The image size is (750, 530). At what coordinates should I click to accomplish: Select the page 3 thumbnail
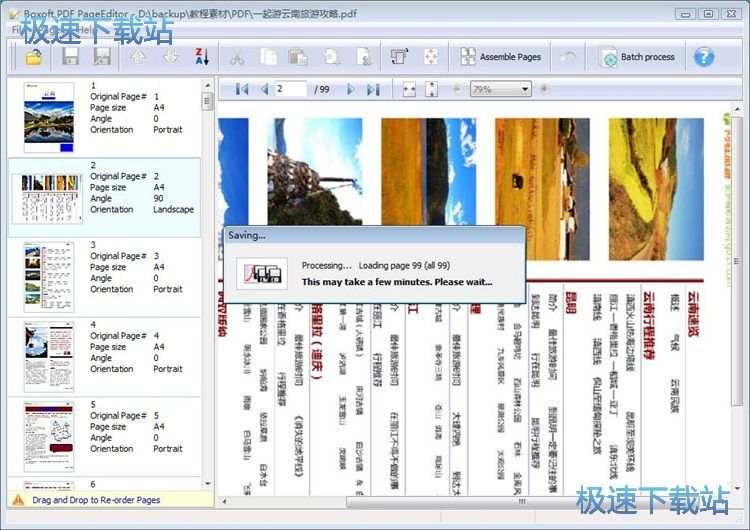(x=49, y=277)
